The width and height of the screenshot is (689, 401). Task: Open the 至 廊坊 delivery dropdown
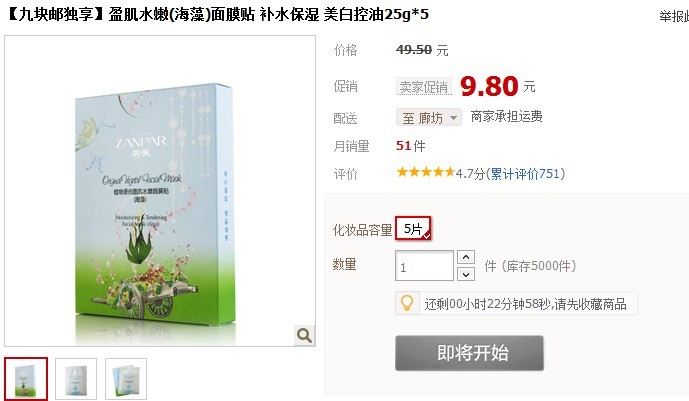(428, 118)
